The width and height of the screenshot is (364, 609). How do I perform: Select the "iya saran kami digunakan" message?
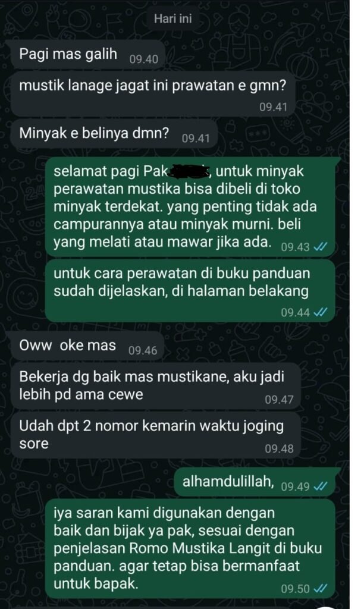coord(190,549)
